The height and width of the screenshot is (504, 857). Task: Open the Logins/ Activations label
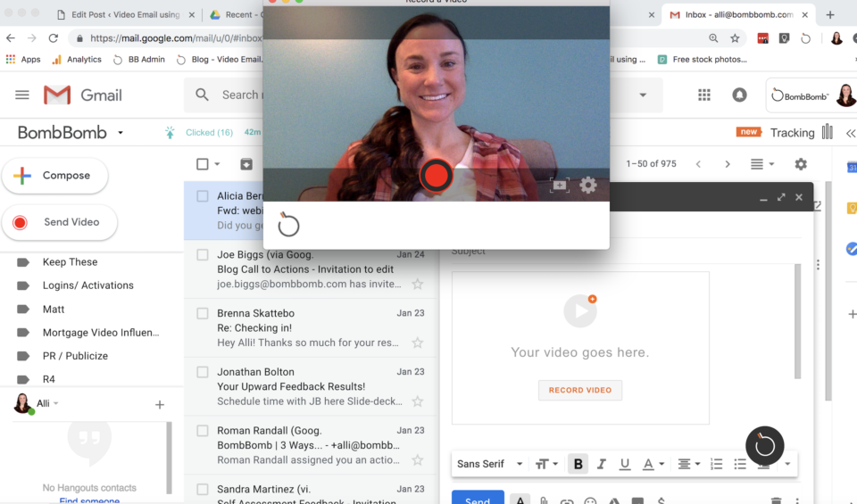coord(88,285)
